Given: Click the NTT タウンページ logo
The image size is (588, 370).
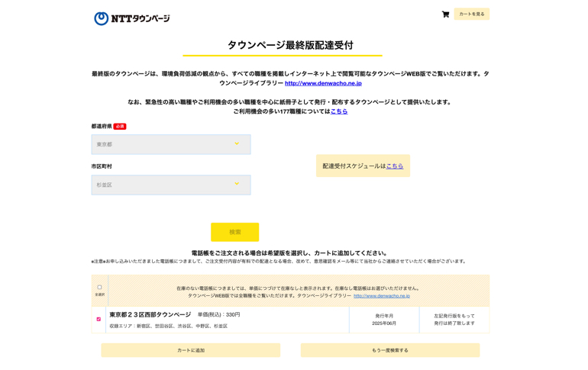Looking at the screenshot, I should 132,18.
